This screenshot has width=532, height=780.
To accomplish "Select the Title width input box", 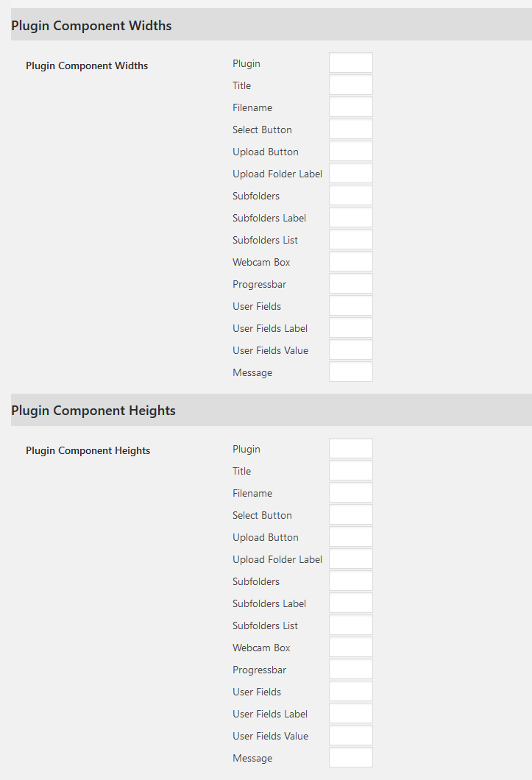I will pyautogui.click(x=351, y=85).
